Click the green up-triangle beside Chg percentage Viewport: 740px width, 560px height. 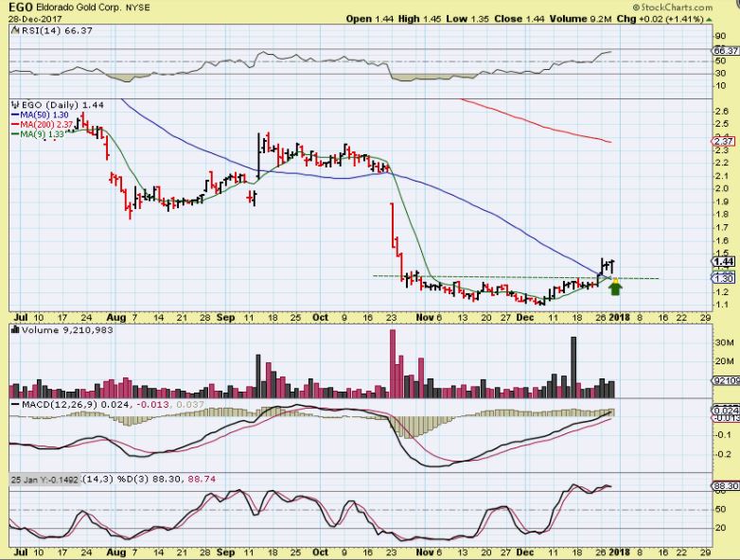[710, 19]
